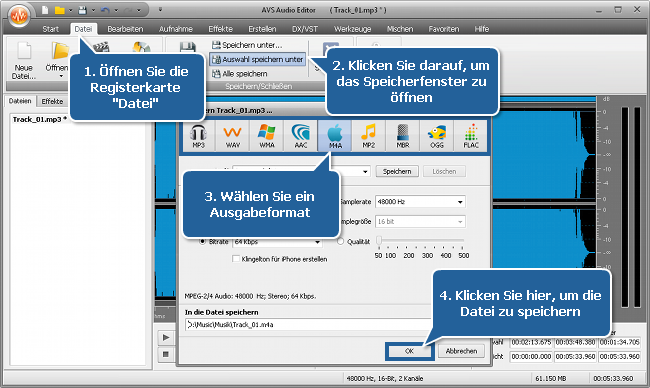
Task: Select the MP3 format icon
Action: pos(199,136)
